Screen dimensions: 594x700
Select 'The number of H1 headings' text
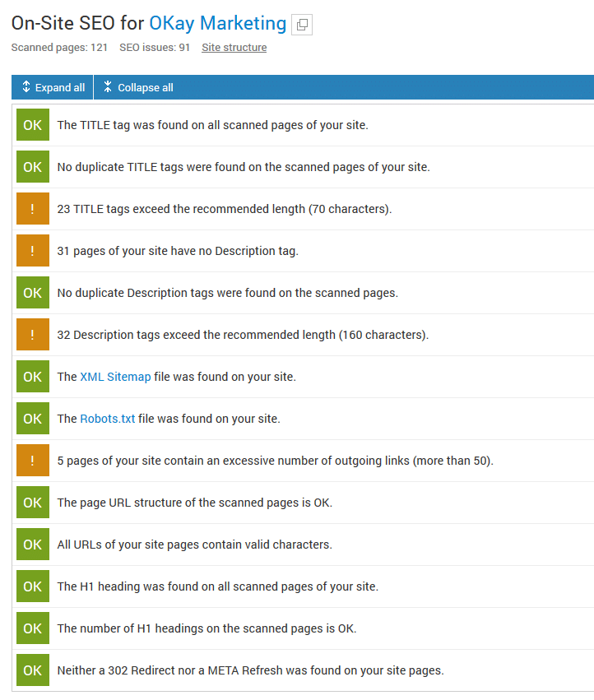click(207, 628)
